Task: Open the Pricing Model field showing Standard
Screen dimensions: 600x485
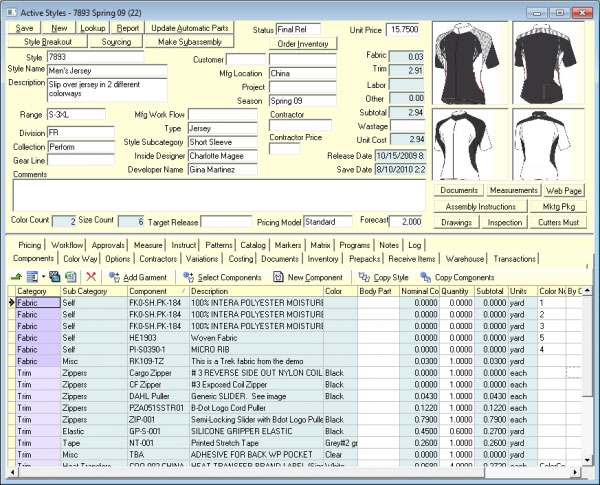Action: [x=327, y=221]
